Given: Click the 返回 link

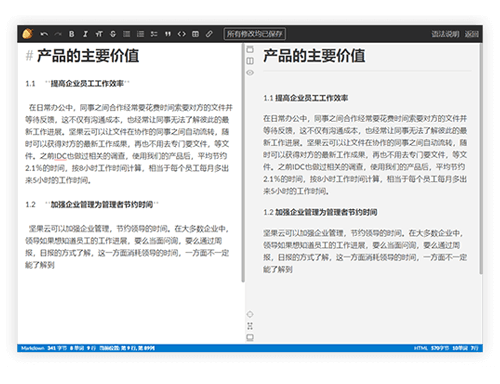Looking at the screenshot, I should pos(472,34).
